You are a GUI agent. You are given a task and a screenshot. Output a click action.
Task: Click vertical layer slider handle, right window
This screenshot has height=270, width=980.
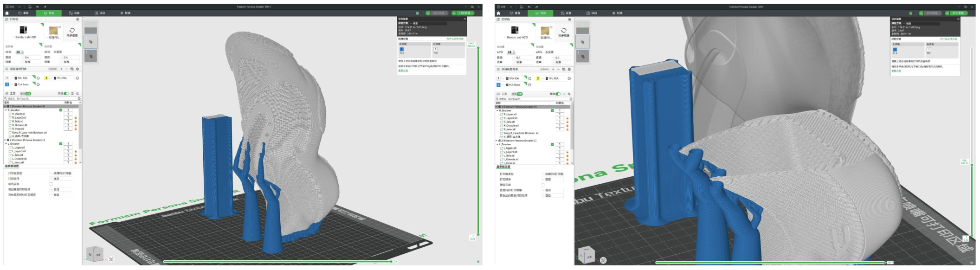(x=972, y=165)
